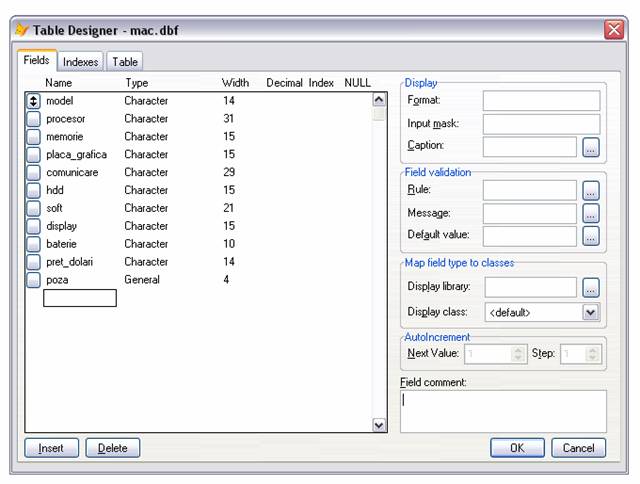640x484 pixels.
Task: Switch to the Indexes tab
Action: point(81,62)
